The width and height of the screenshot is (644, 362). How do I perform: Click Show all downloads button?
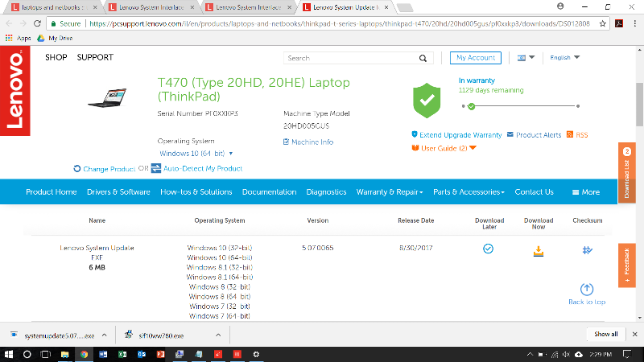click(x=606, y=334)
